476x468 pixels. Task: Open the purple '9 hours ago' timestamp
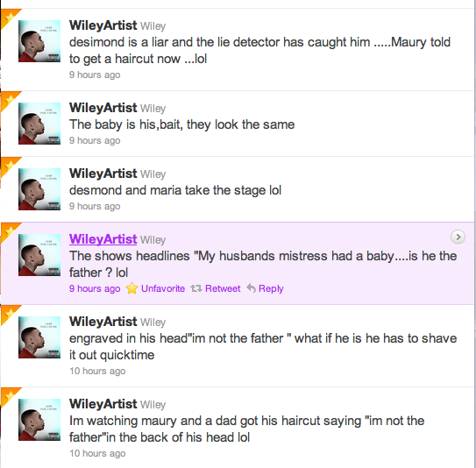pos(95,288)
